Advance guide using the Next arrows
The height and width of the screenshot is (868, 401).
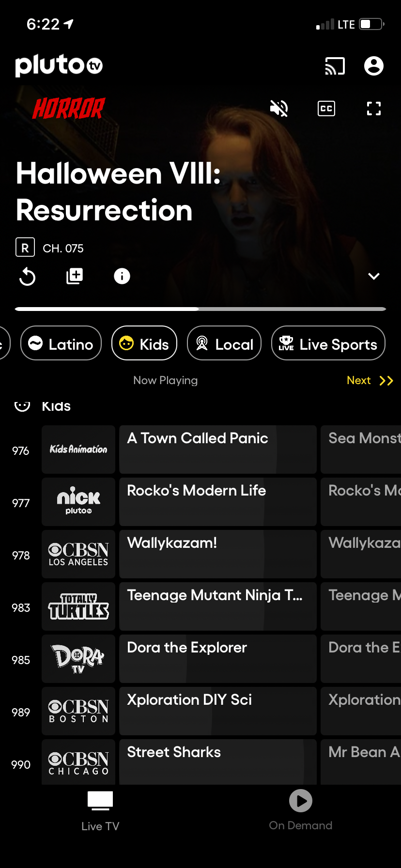[370, 380]
